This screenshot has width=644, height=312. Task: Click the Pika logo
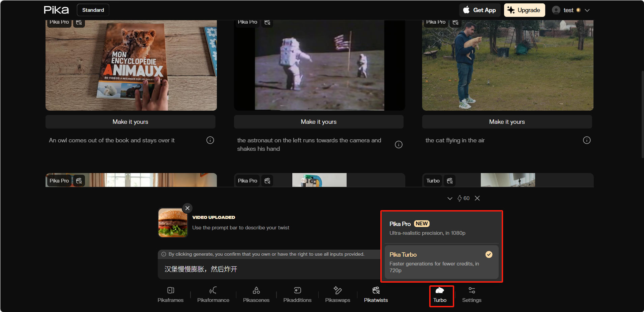[x=56, y=10]
